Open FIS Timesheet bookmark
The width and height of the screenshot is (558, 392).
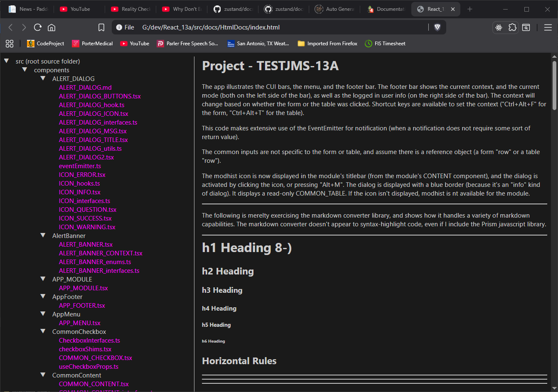385,44
